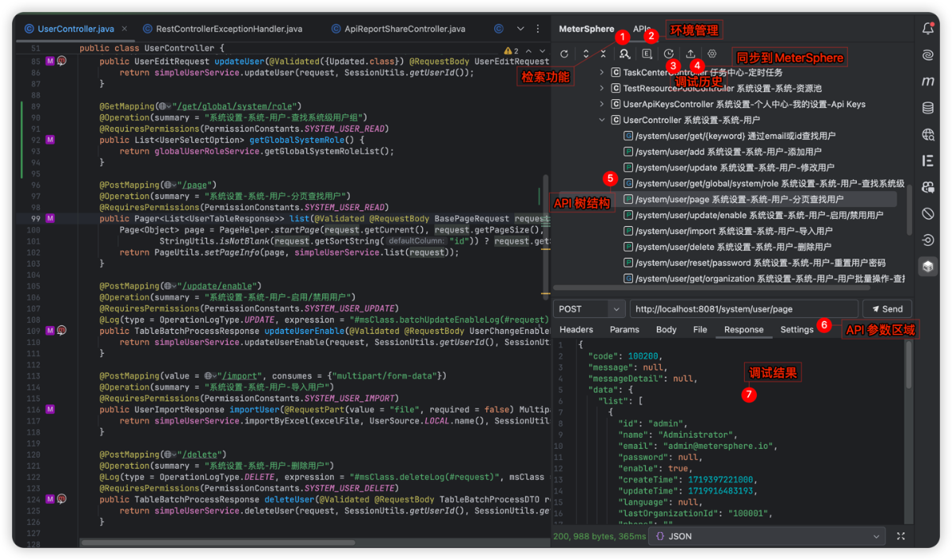Expand the TaskCenterController tree node

point(602,72)
